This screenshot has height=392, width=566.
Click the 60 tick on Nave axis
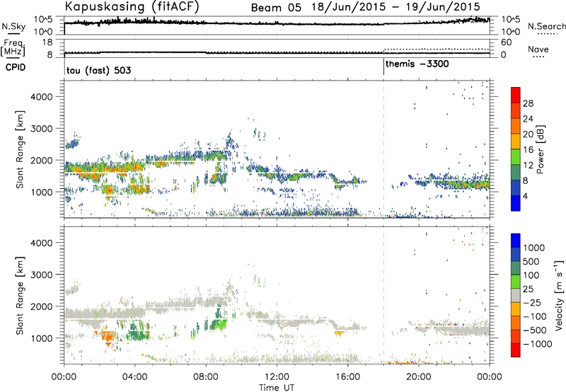tap(507, 42)
